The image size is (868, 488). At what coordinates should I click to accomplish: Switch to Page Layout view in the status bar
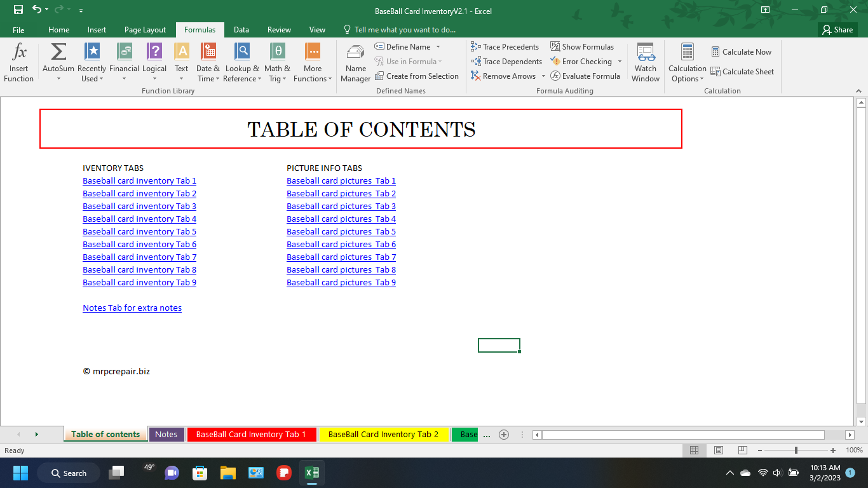pyautogui.click(x=719, y=451)
